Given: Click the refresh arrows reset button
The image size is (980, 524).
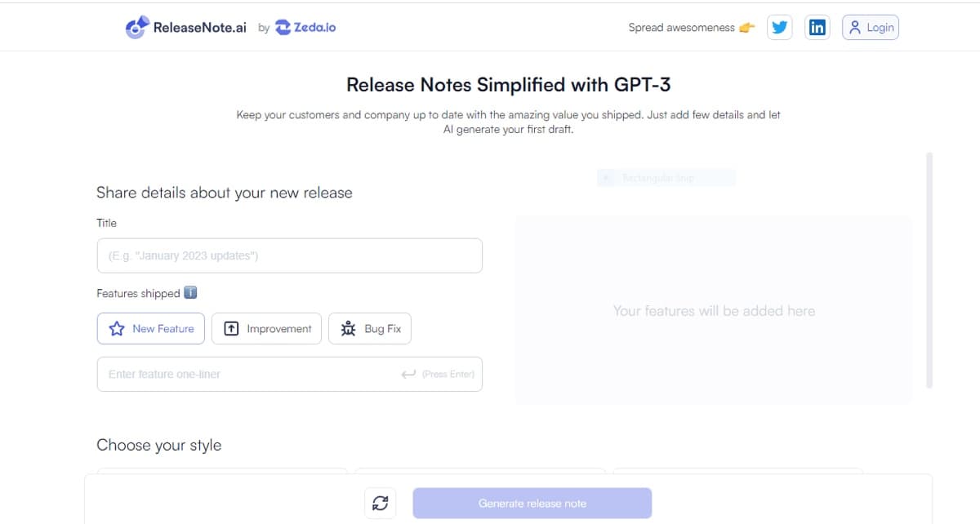Looking at the screenshot, I should click(x=380, y=503).
